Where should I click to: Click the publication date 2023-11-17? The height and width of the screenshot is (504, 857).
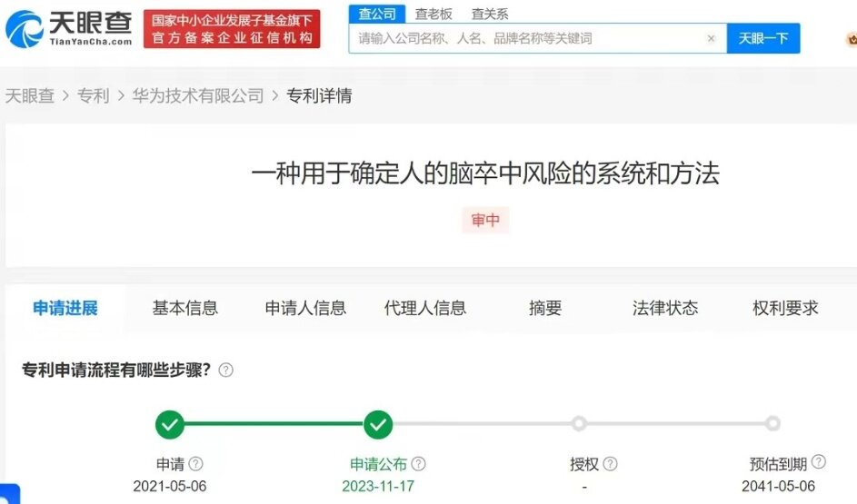coord(378,486)
